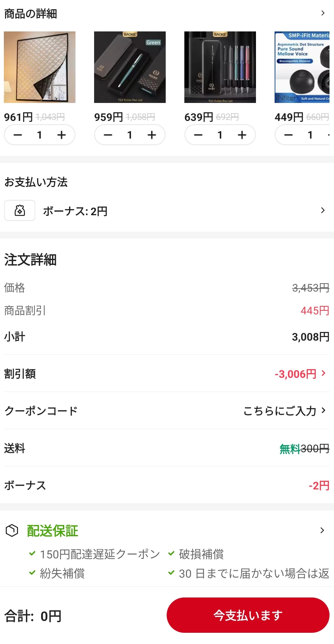View the green BAOKE roller pen image
The height and width of the screenshot is (644, 334).
[130, 67]
